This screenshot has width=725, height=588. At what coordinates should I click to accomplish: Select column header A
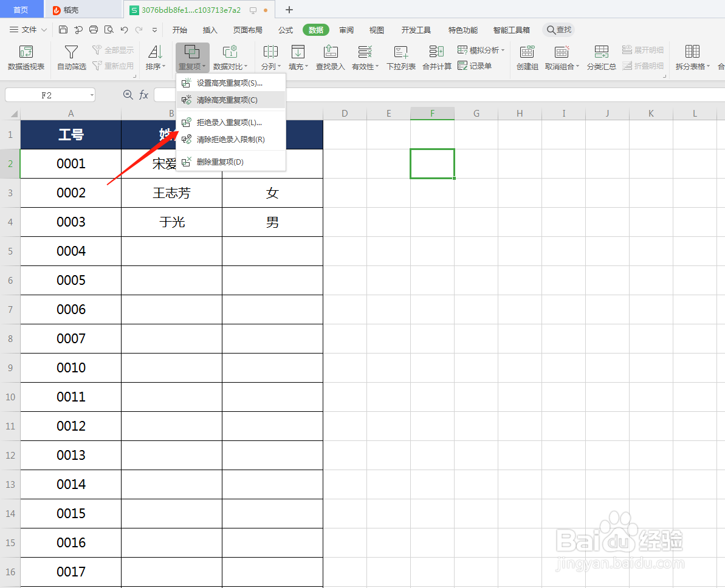click(x=70, y=113)
